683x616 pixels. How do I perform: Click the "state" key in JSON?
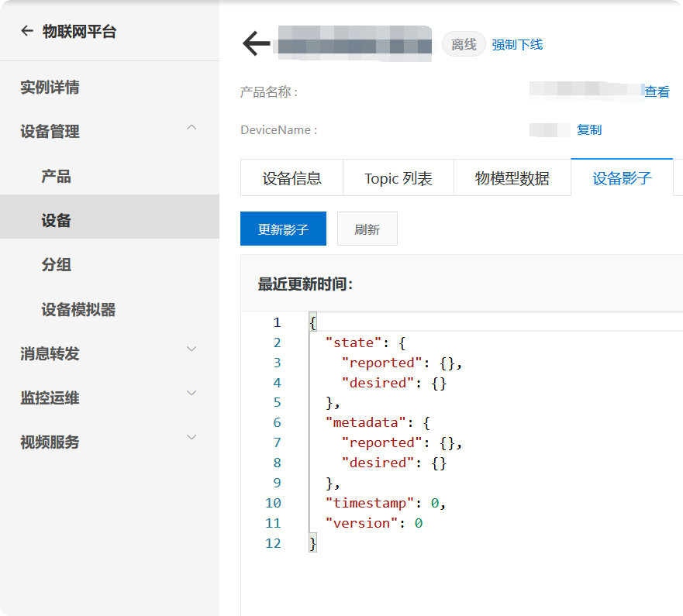(x=354, y=342)
